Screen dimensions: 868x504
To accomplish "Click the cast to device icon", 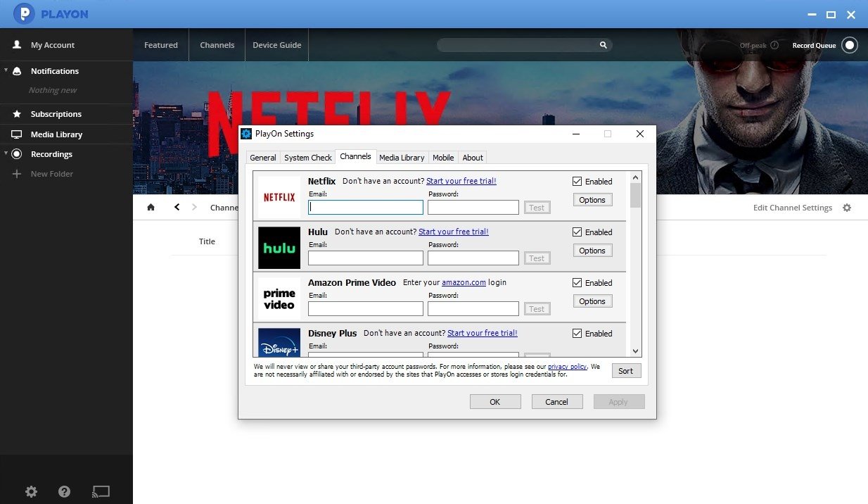I will (101, 491).
